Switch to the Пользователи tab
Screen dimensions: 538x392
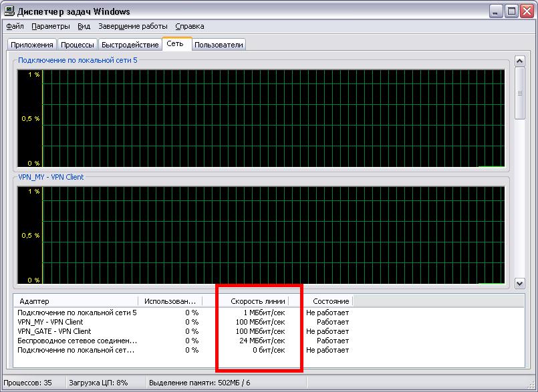(x=219, y=45)
